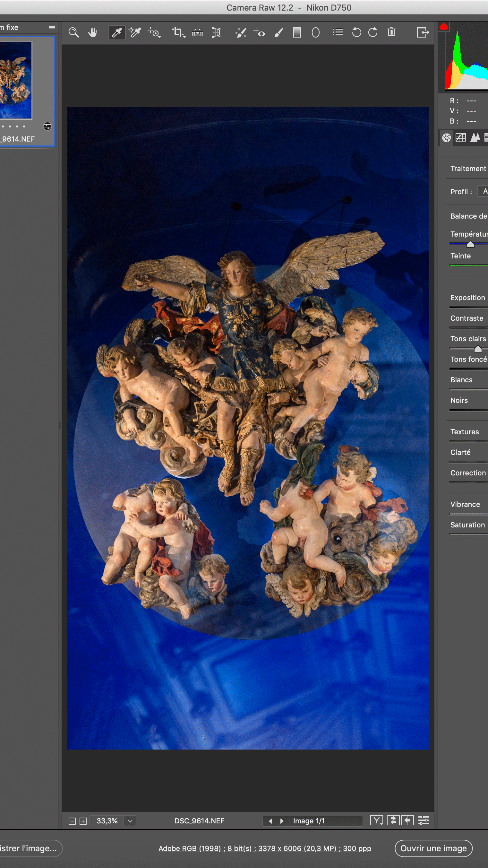The image size is (488, 868).
Task: Select the Red Eye Removal tool
Action: click(x=259, y=33)
